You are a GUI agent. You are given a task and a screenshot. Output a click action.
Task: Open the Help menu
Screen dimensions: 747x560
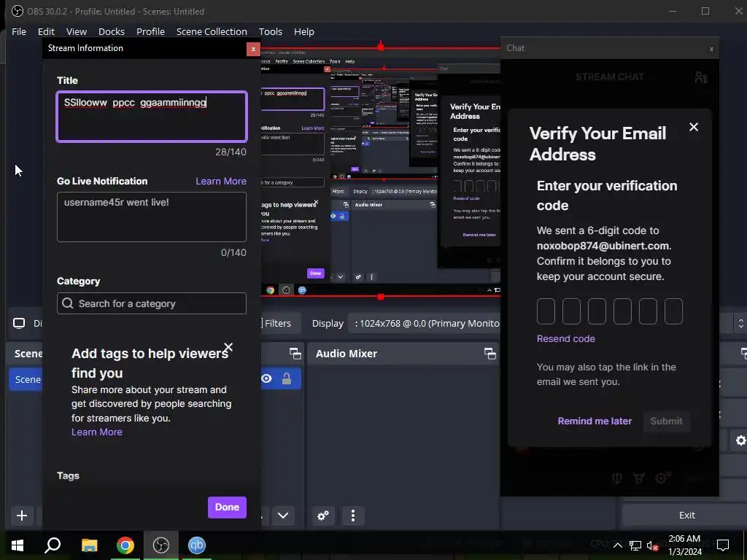[304, 31]
